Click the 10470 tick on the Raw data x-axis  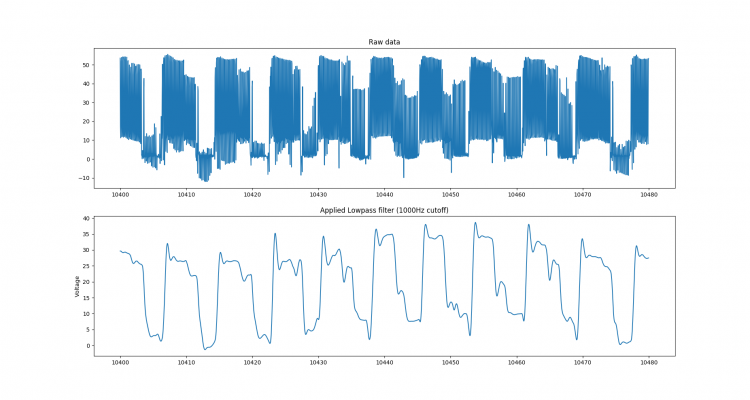pos(583,195)
